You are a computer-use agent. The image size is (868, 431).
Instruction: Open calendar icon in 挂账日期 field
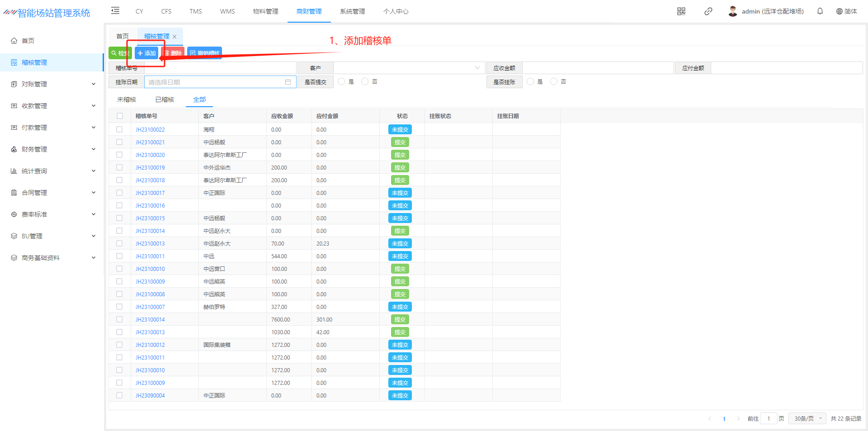click(288, 82)
